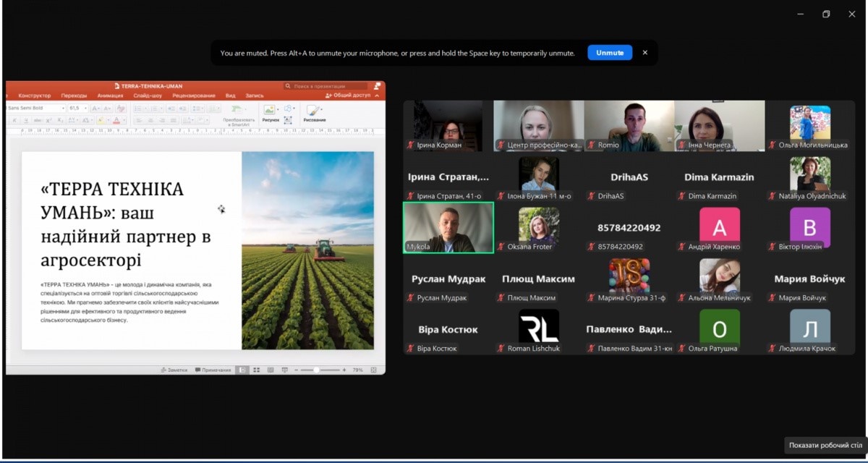Image resolution: width=868 pixels, height=463 pixels.
Task: Toggle subscript formatting
Action: 60,120
